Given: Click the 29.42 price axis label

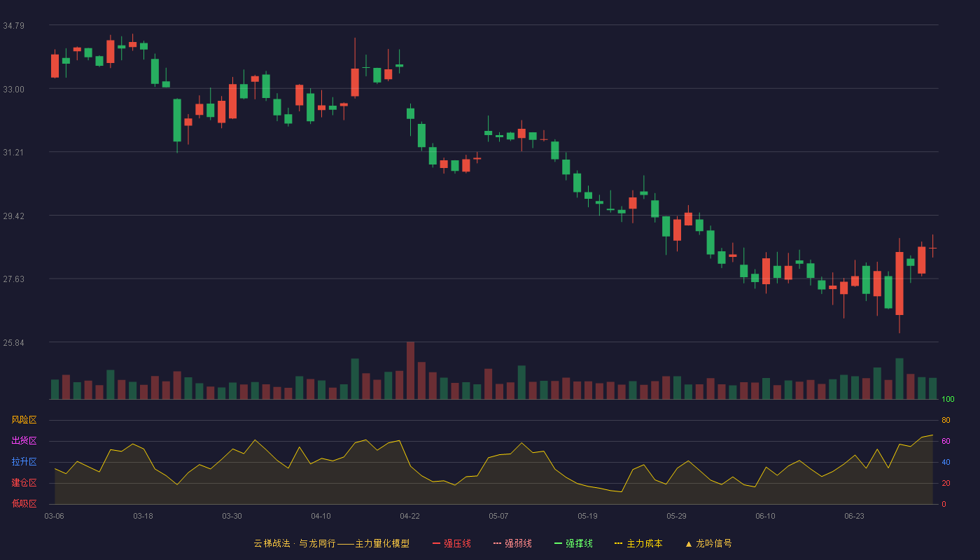Looking at the screenshot, I should 13,216.
